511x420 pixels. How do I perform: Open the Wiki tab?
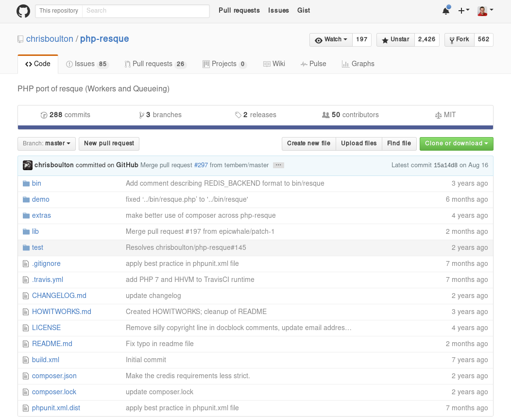(x=274, y=64)
